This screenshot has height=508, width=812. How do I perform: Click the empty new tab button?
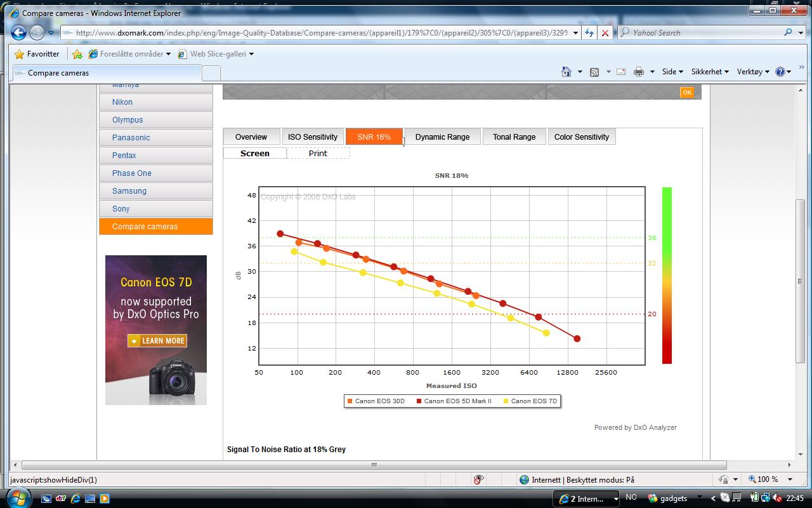[211, 73]
